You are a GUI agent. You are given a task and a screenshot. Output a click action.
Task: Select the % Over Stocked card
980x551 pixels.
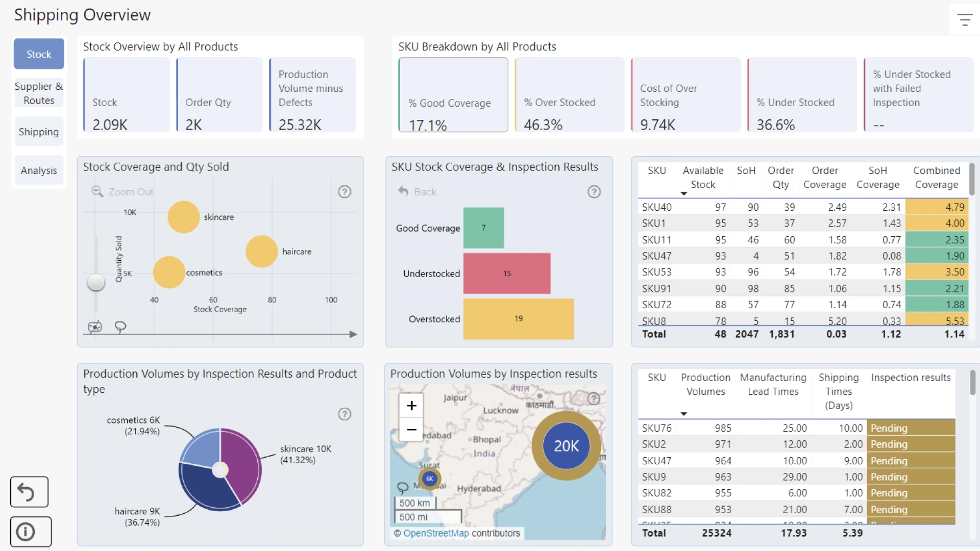click(x=570, y=95)
